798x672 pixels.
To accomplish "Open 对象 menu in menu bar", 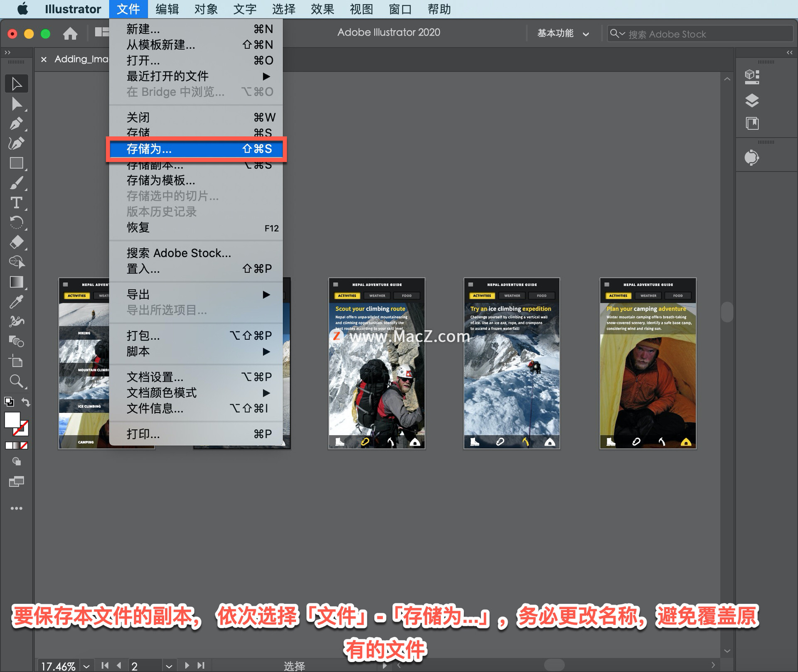I will click(206, 9).
